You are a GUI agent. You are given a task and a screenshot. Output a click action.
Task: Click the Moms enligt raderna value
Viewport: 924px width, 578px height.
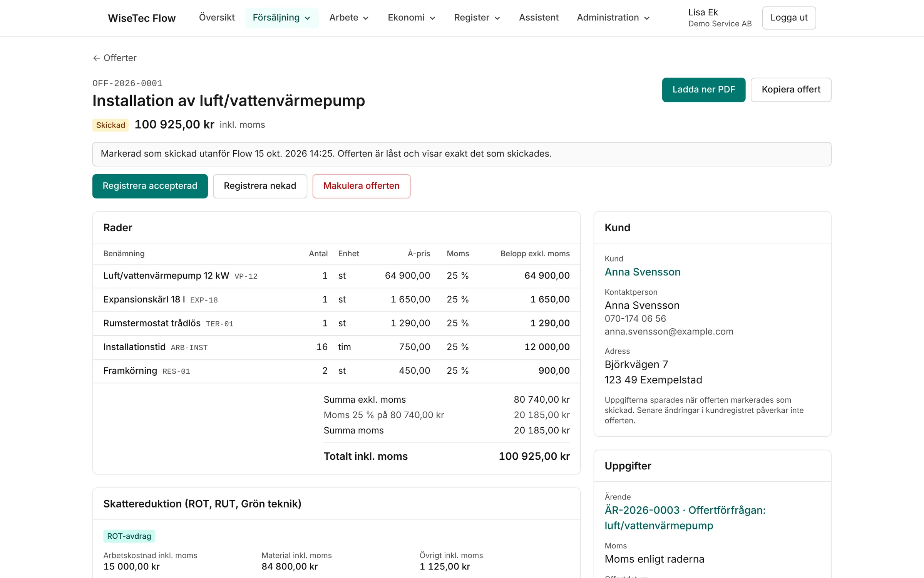pyautogui.click(x=654, y=559)
